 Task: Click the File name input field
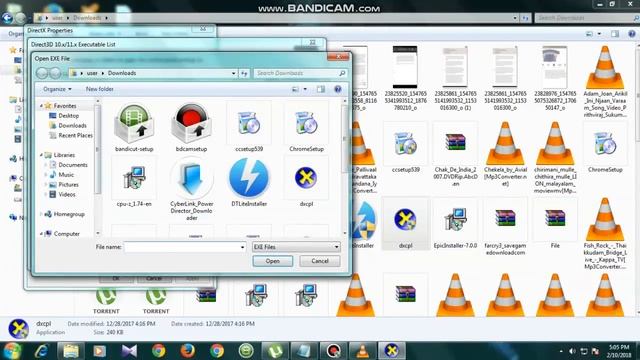coord(182,247)
